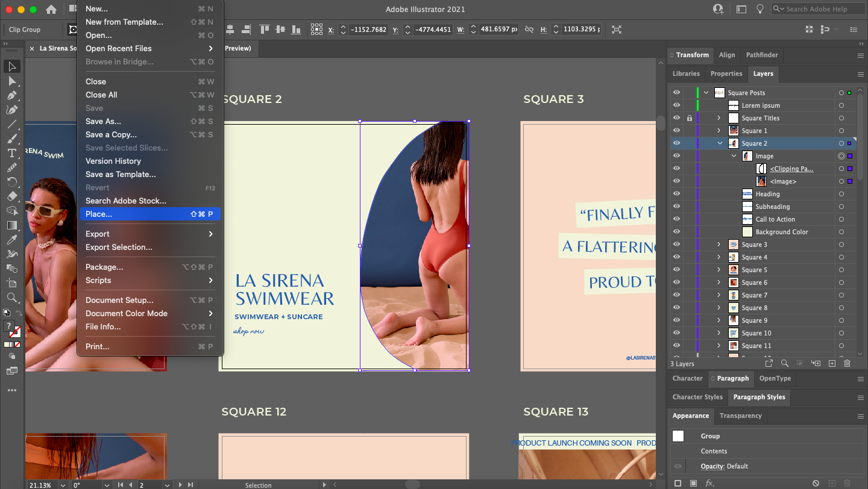This screenshot has height=489, width=868.
Task: Expand the Square Titles layer
Action: pos(719,118)
